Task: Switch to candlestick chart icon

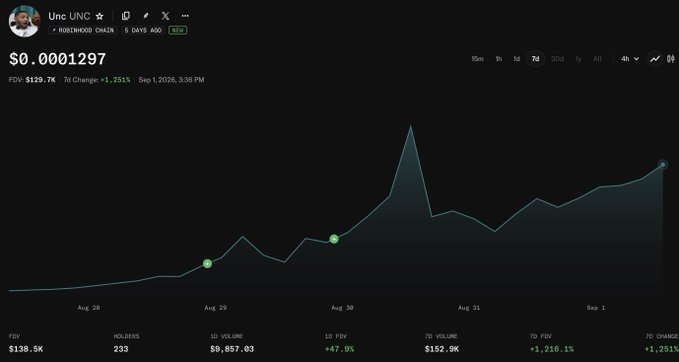Action: (671, 58)
